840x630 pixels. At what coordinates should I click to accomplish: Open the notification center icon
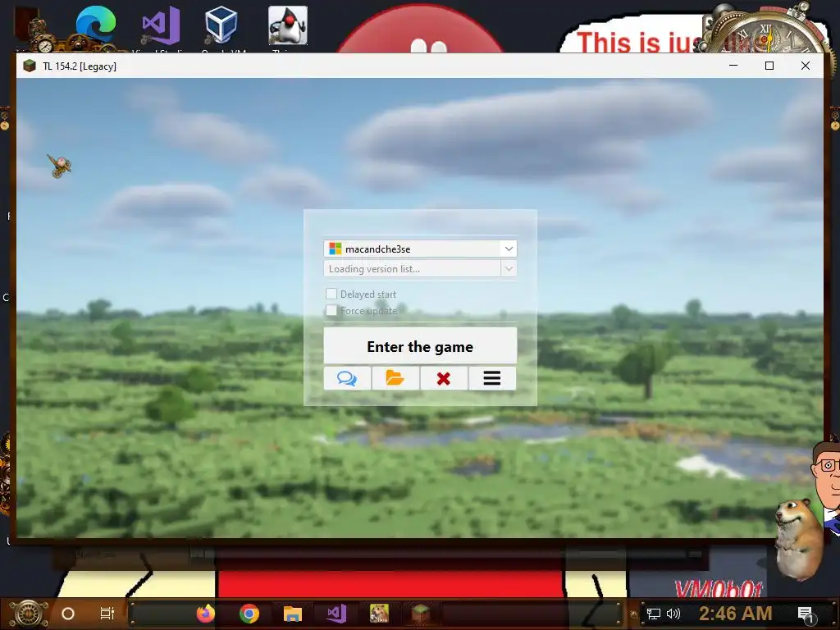point(806,614)
